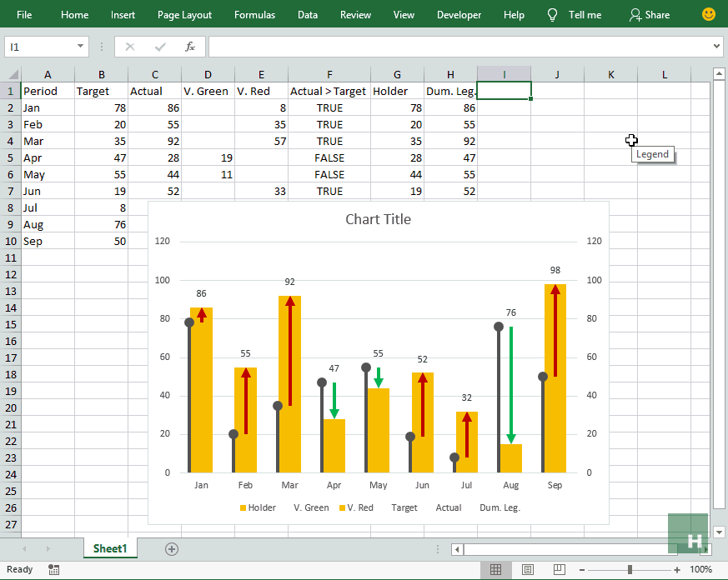Viewport: 728px width, 580px height.
Task: Click cell containing Period
Action: click(48, 91)
